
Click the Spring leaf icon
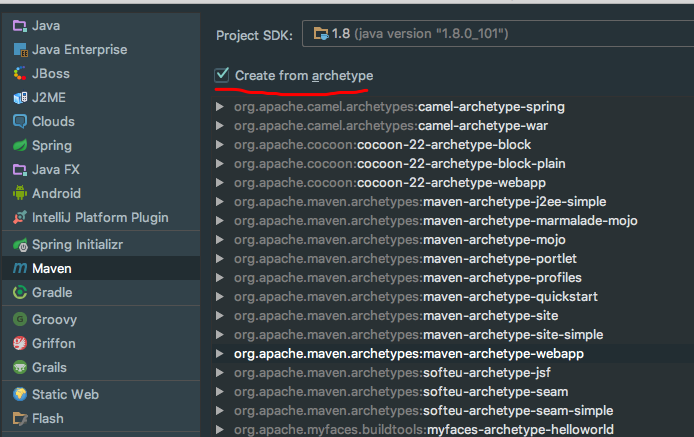click(20, 145)
